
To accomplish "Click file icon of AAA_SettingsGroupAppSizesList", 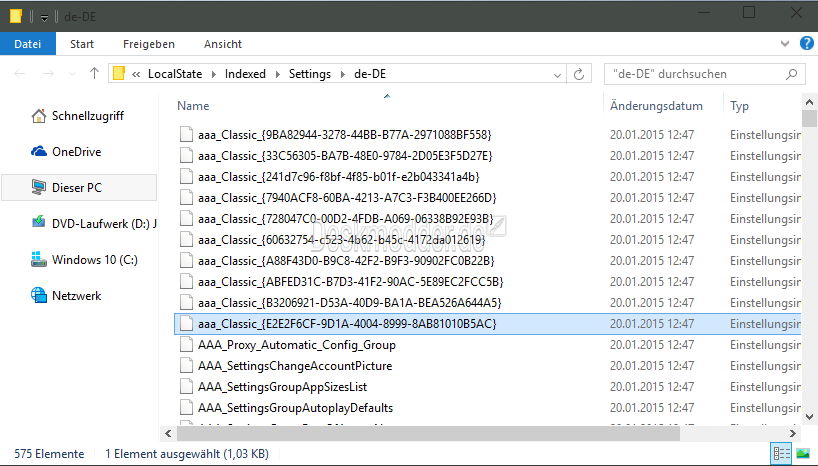I will 186,386.
